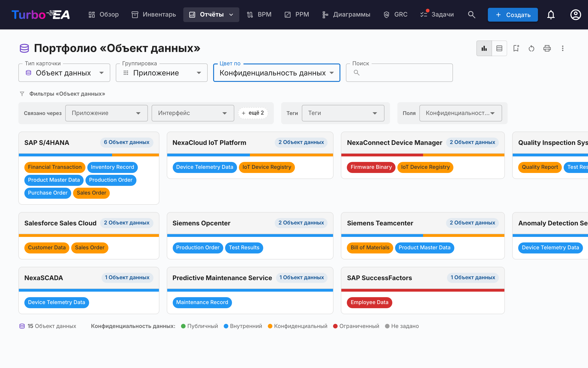The width and height of the screenshot is (588, 368).
Task: Open the Приложение relation filter dropdown
Action: tap(106, 113)
